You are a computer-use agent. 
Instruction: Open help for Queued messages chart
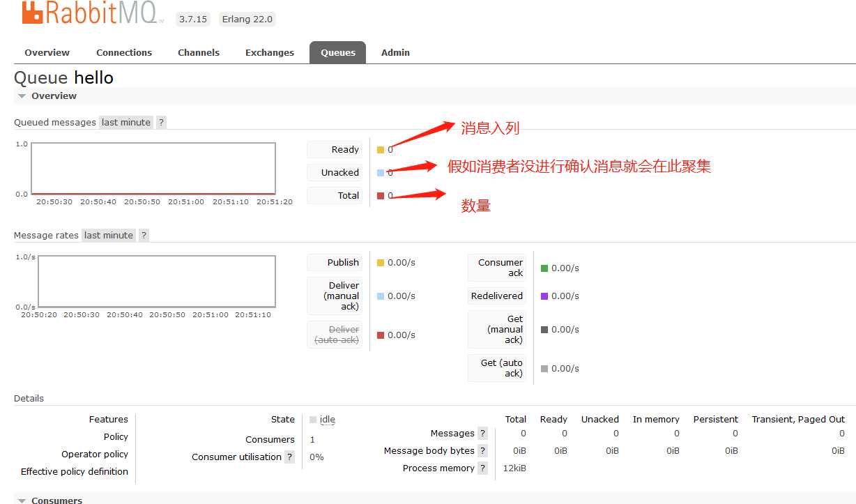(161, 122)
